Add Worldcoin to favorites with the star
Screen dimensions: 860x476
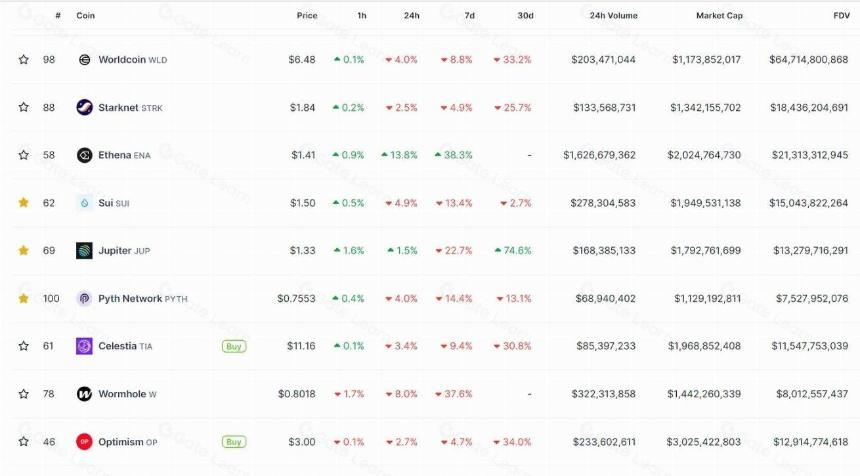(x=24, y=59)
